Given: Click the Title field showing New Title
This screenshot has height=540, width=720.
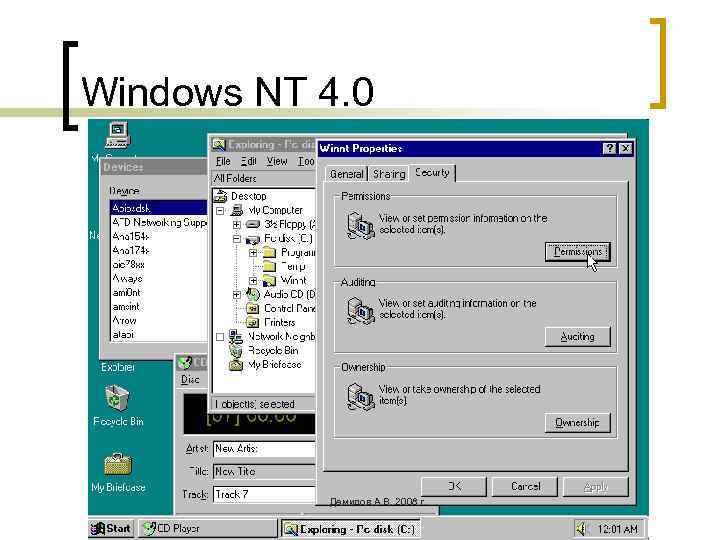Looking at the screenshot, I should tap(264, 472).
